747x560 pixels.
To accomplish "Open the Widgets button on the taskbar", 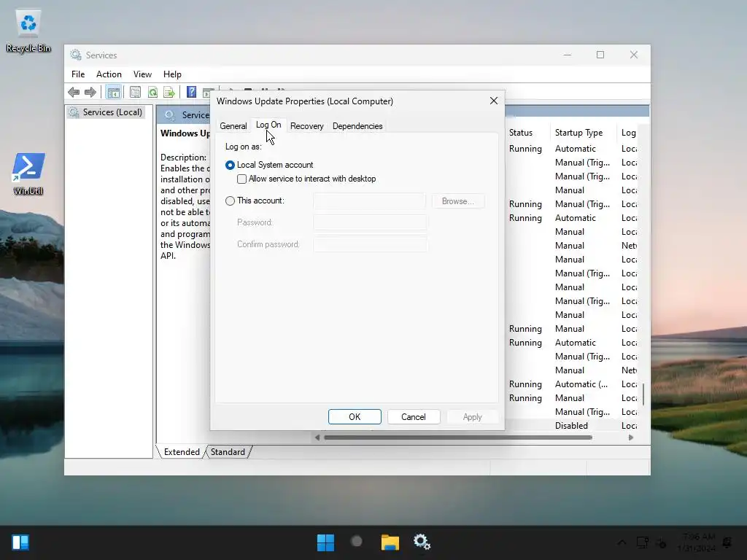I will 20,542.
